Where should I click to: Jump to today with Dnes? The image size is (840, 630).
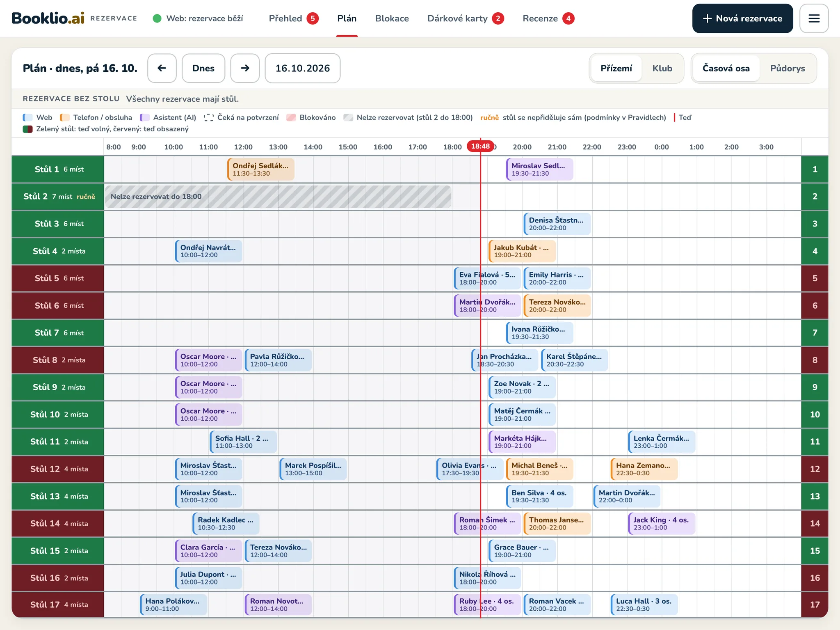click(x=203, y=68)
